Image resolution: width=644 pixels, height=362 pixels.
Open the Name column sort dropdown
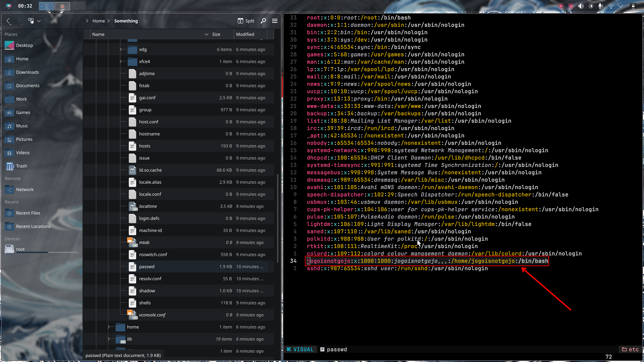(206, 34)
